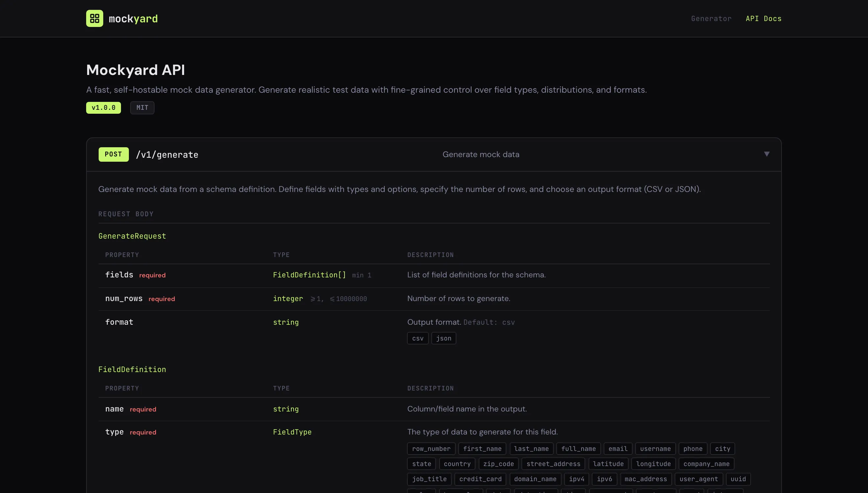This screenshot has height=493, width=868.
Task: Click the FieldType type link
Action: point(292,432)
